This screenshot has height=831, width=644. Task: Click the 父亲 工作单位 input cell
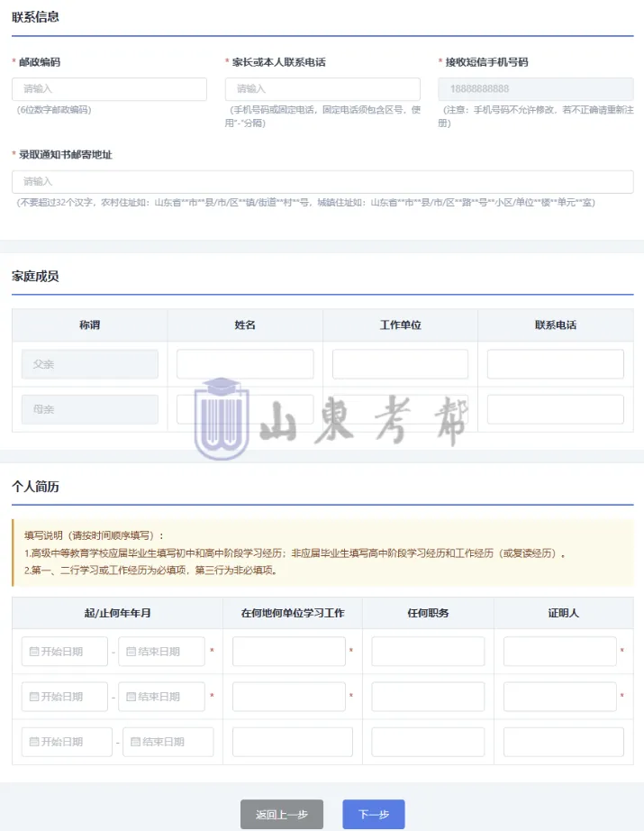click(x=401, y=364)
